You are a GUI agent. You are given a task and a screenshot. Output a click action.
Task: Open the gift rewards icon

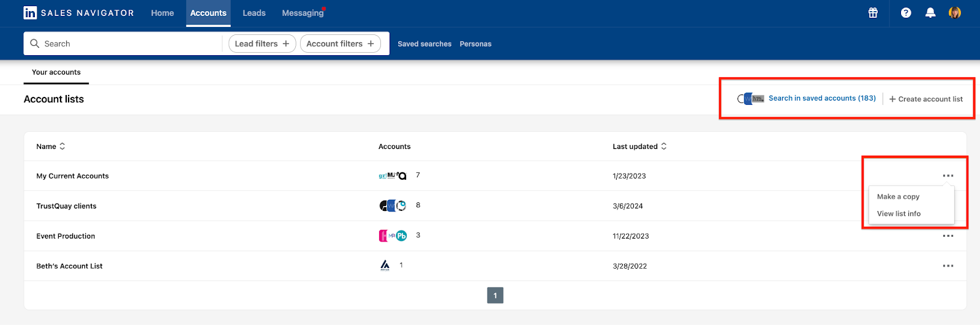(873, 13)
